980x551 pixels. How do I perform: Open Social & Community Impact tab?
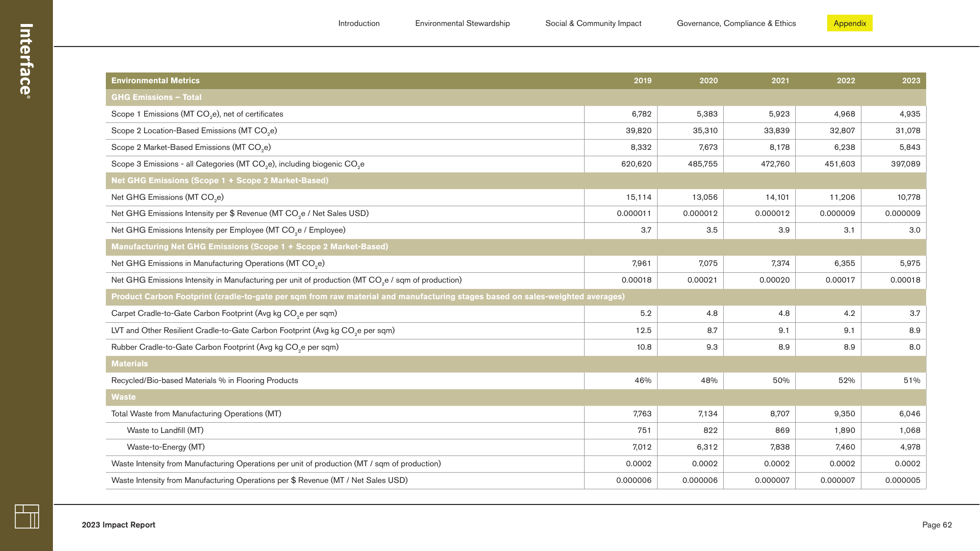(593, 23)
